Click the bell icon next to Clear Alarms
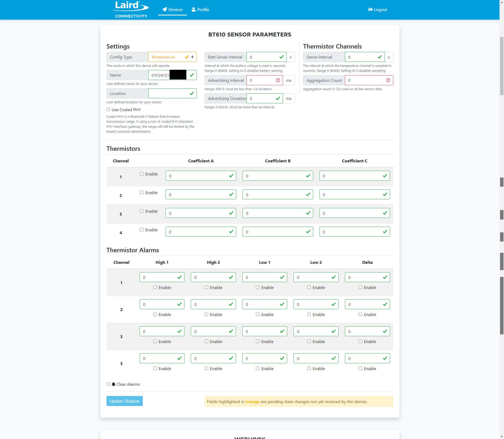 coord(113,384)
